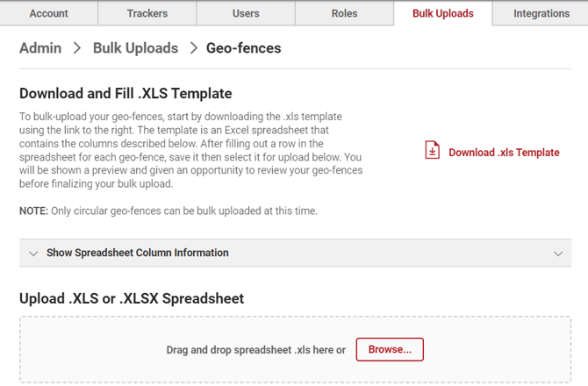Click the download .xls file icon

click(x=433, y=151)
